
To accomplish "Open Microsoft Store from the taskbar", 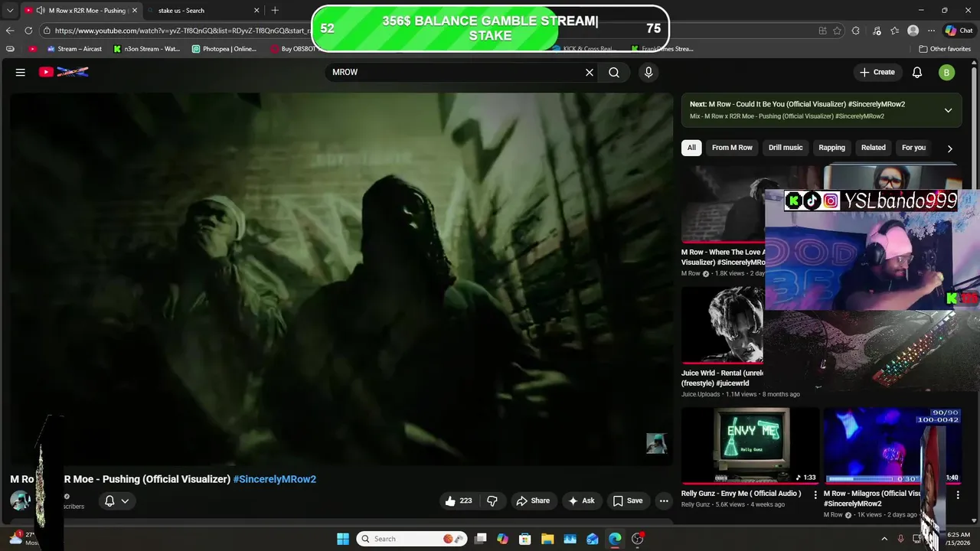I will pos(524,539).
